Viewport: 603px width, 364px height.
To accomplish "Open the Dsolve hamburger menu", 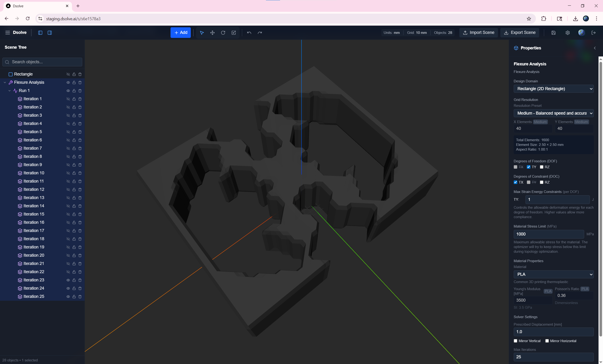I will point(7,32).
